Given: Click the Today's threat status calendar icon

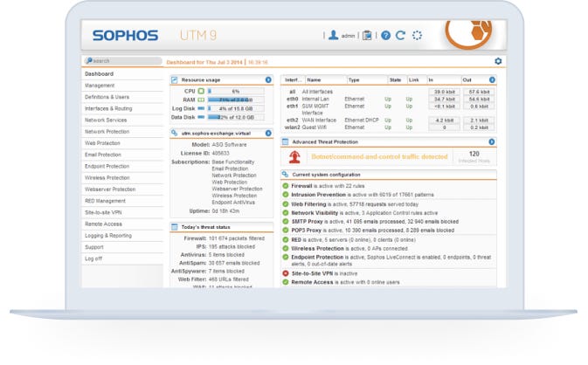Looking at the screenshot, I should 175,227.
